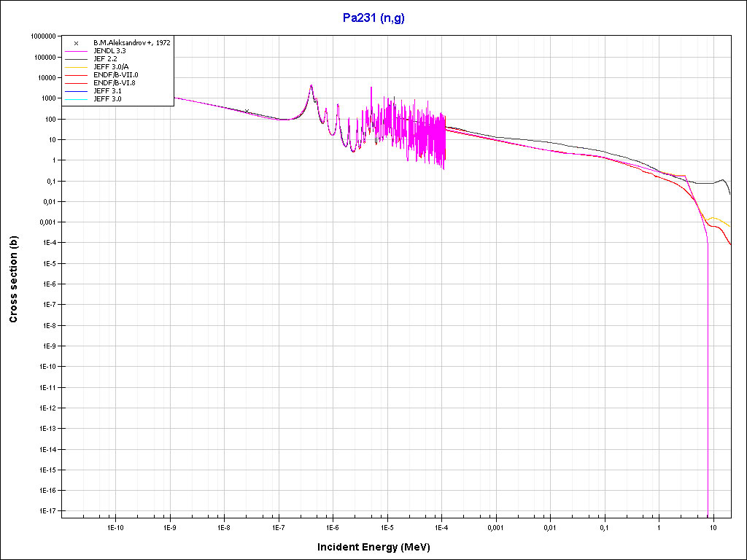Click the x-axis tick labeled 0,001
The image size is (747, 560).
click(x=495, y=526)
